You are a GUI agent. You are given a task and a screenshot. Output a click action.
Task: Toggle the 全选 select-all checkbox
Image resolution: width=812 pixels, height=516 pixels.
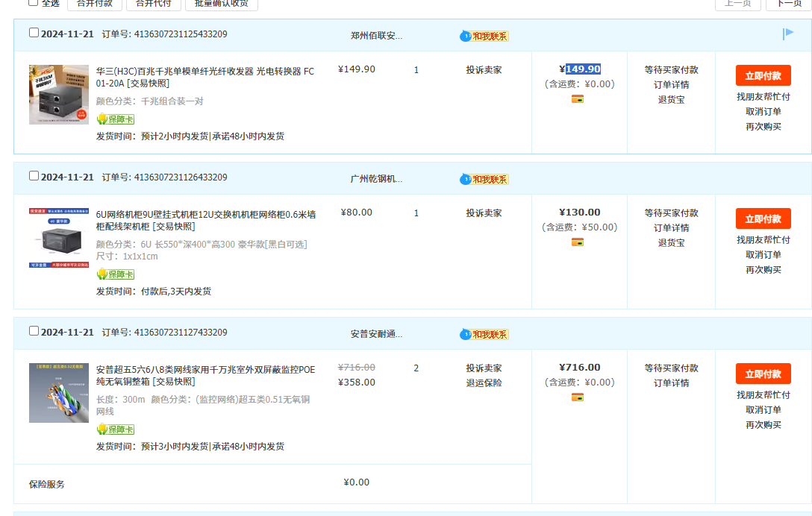(x=34, y=3)
